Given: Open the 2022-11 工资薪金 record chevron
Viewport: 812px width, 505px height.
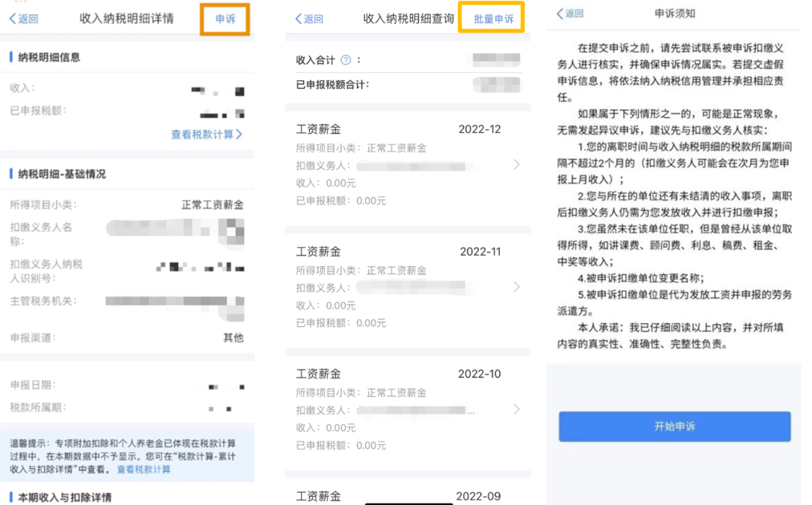Looking at the screenshot, I should click(x=517, y=287).
